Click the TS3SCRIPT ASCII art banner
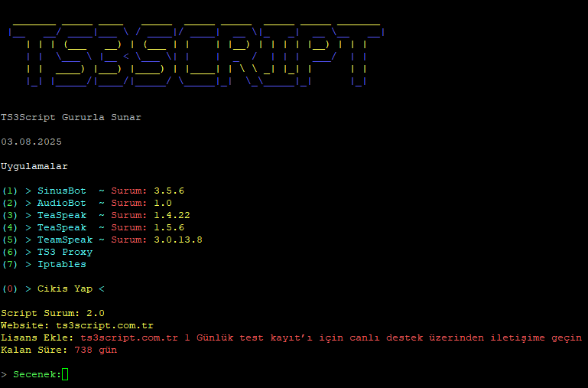The height and width of the screenshot is (388, 588). [196, 55]
